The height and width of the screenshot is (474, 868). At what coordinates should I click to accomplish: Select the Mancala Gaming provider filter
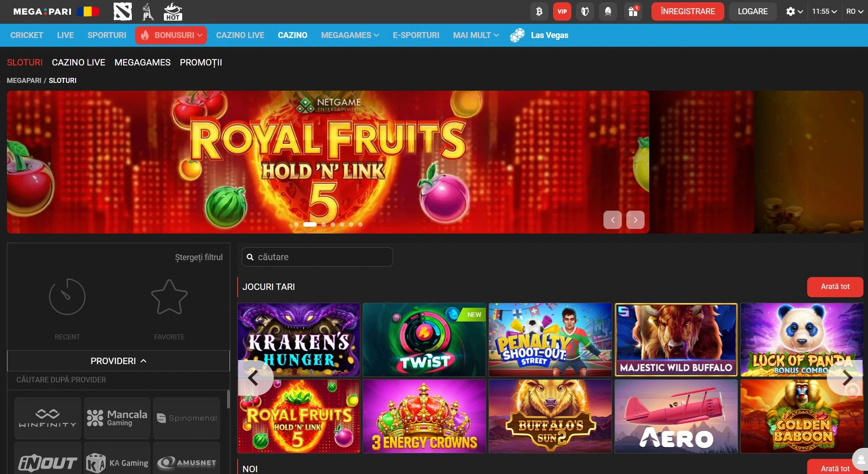coord(117,418)
